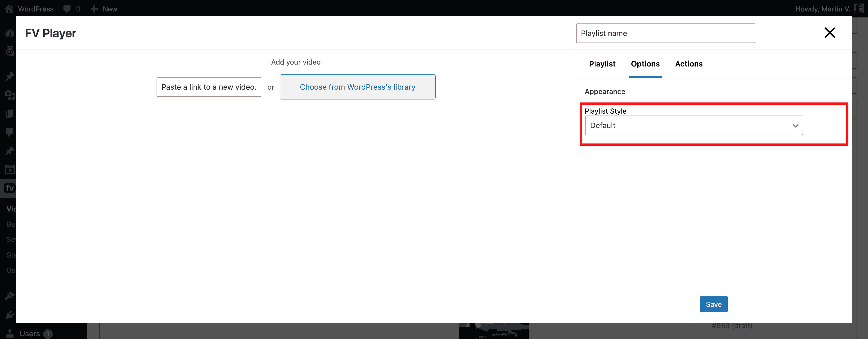Open Media camera-and-note icon in sidebar
Screen dimensions: 868x339
click(10, 95)
